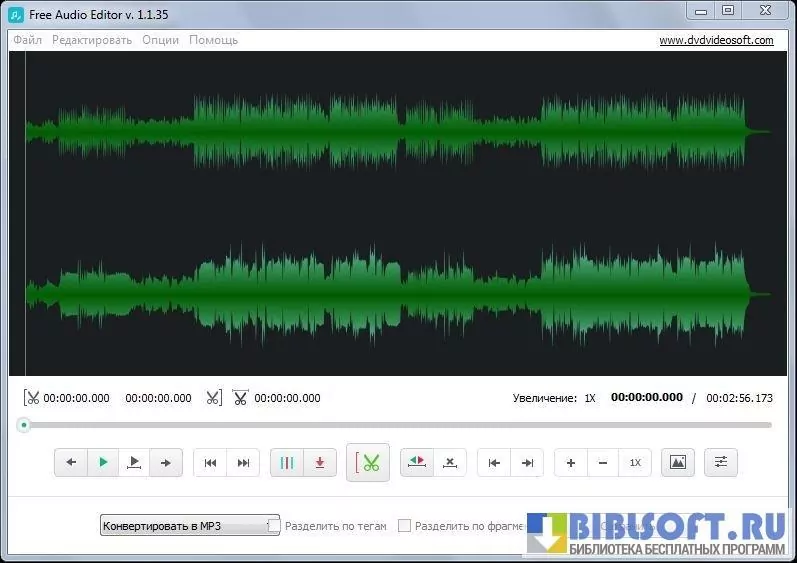The height and width of the screenshot is (563, 797).
Task: Click the scissors cut selection button
Action: tap(368, 463)
